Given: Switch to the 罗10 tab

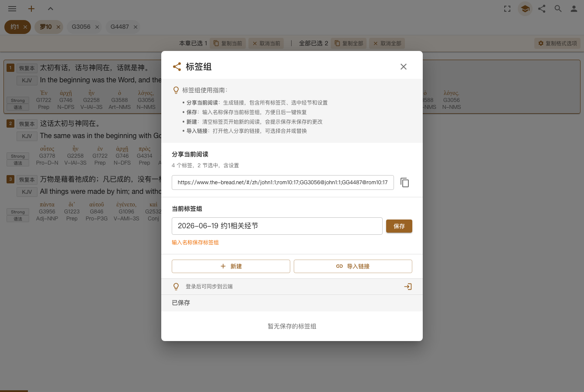Looking at the screenshot, I should coord(46,27).
